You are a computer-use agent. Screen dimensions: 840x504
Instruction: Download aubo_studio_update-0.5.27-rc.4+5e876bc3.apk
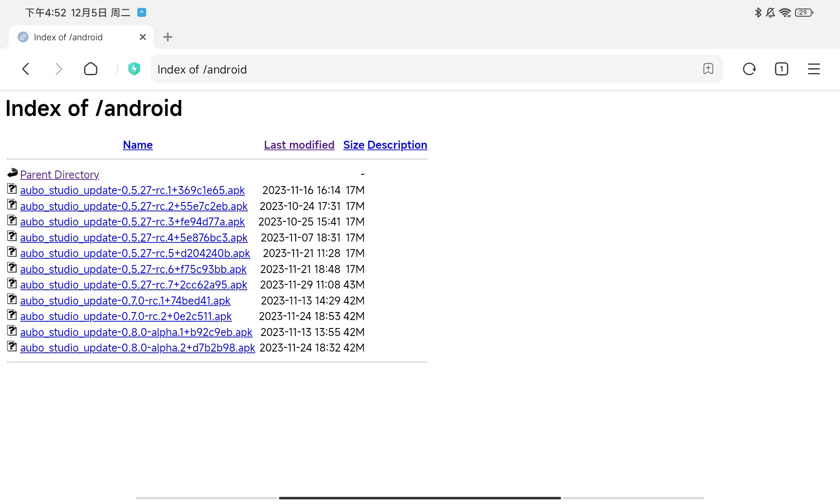coord(134,238)
